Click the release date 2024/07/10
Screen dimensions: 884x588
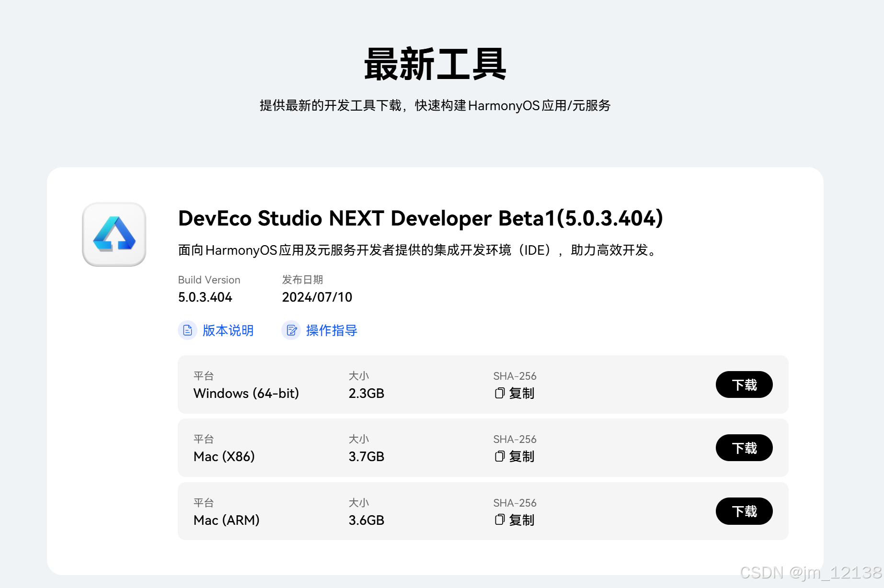(317, 297)
